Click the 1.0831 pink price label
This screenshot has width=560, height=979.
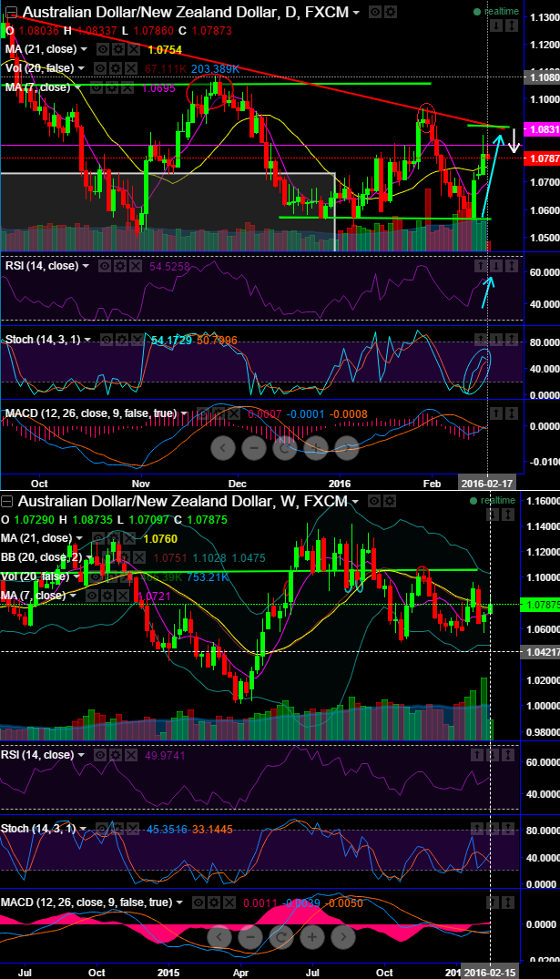(x=541, y=129)
